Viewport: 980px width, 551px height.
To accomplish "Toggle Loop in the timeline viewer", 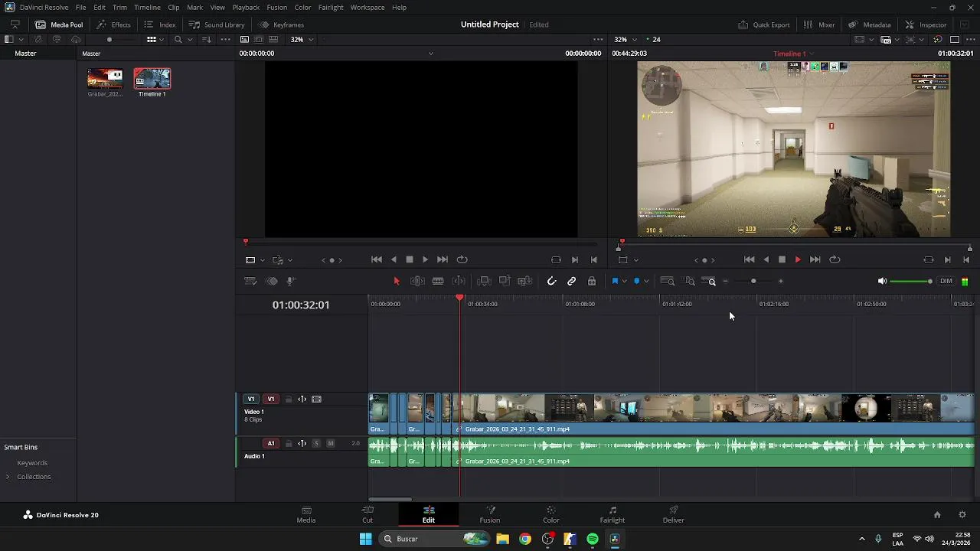I will coord(835,260).
